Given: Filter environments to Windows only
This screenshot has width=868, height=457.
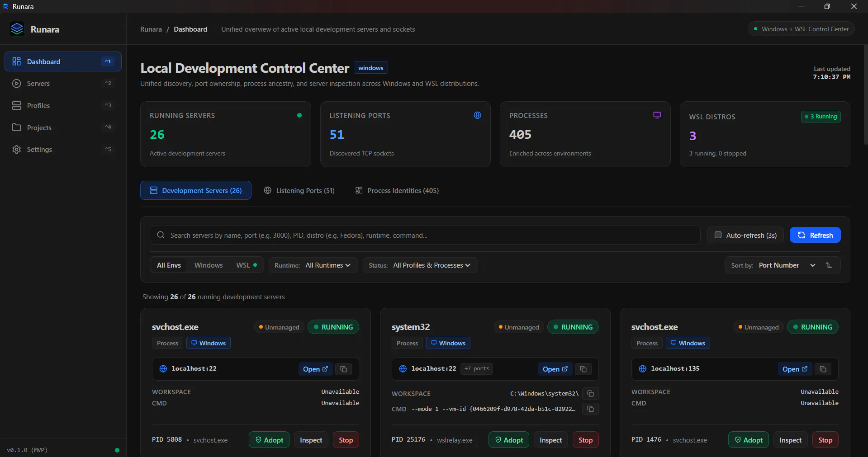Looking at the screenshot, I should [209, 265].
